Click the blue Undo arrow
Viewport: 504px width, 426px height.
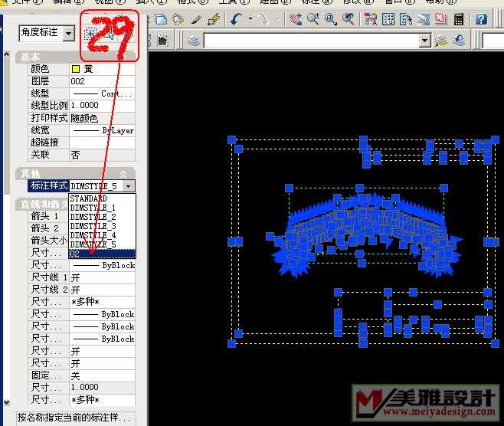(x=236, y=19)
